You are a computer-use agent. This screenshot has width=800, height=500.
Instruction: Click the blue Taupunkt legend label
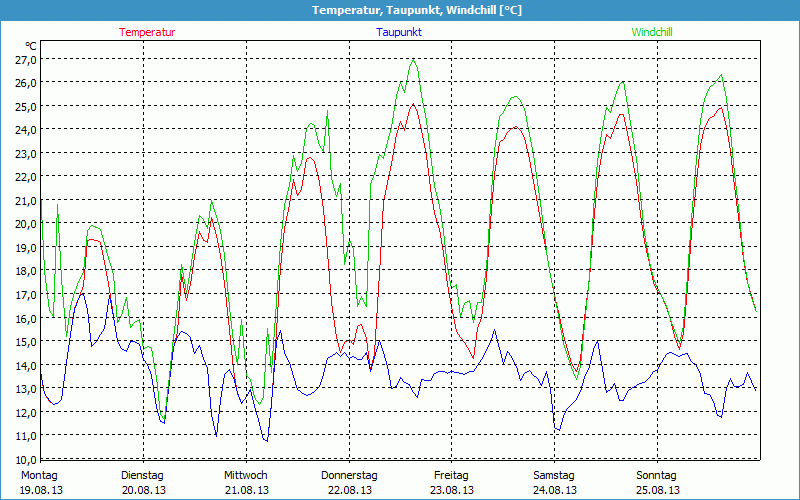click(x=399, y=32)
